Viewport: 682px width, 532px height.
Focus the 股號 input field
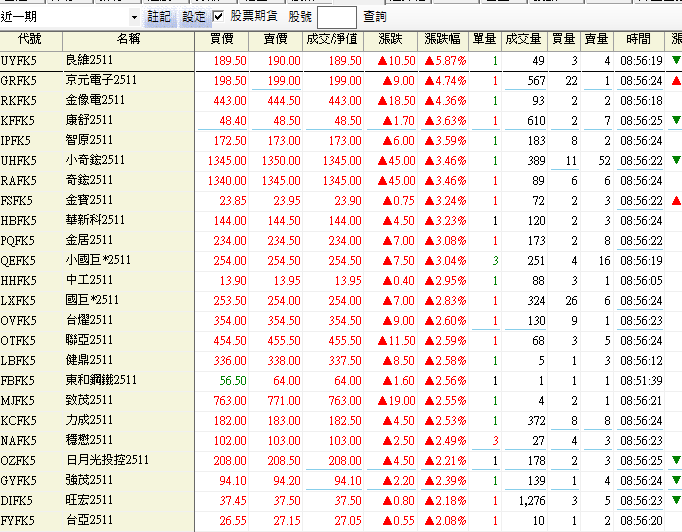coord(336,18)
